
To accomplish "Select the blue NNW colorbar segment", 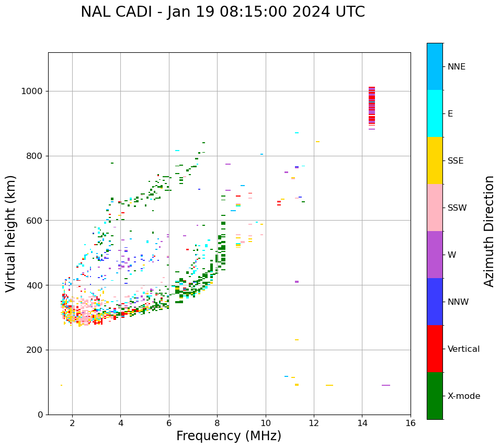I will (x=435, y=302).
